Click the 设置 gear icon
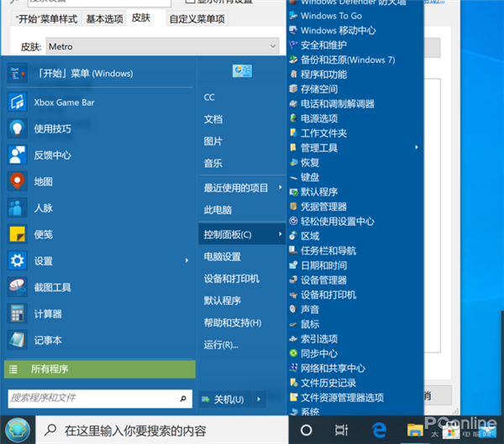This screenshot has height=444, width=504. [18, 260]
